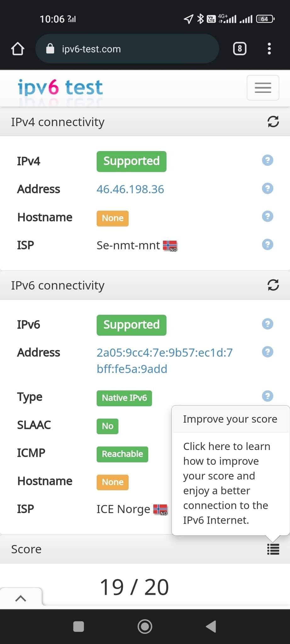Open help icon next to Se-nmt-mnt ISP
The width and height of the screenshot is (290, 644).
(x=268, y=244)
